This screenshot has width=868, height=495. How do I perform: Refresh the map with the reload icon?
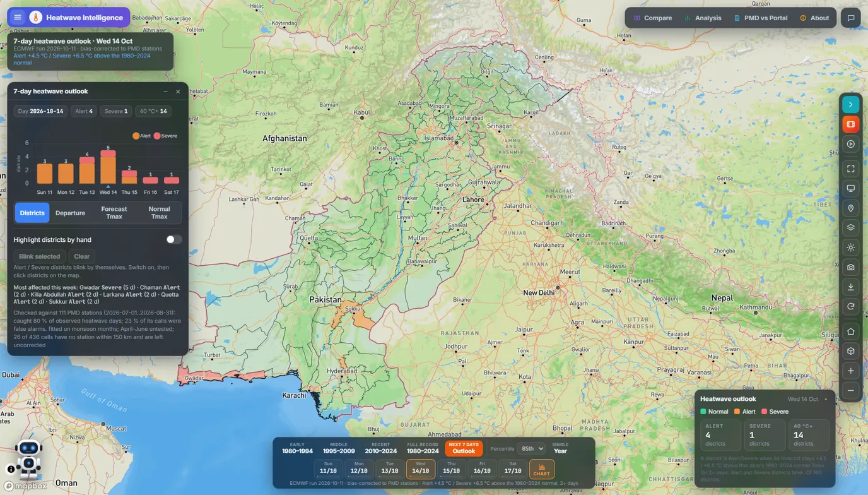tap(850, 306)
